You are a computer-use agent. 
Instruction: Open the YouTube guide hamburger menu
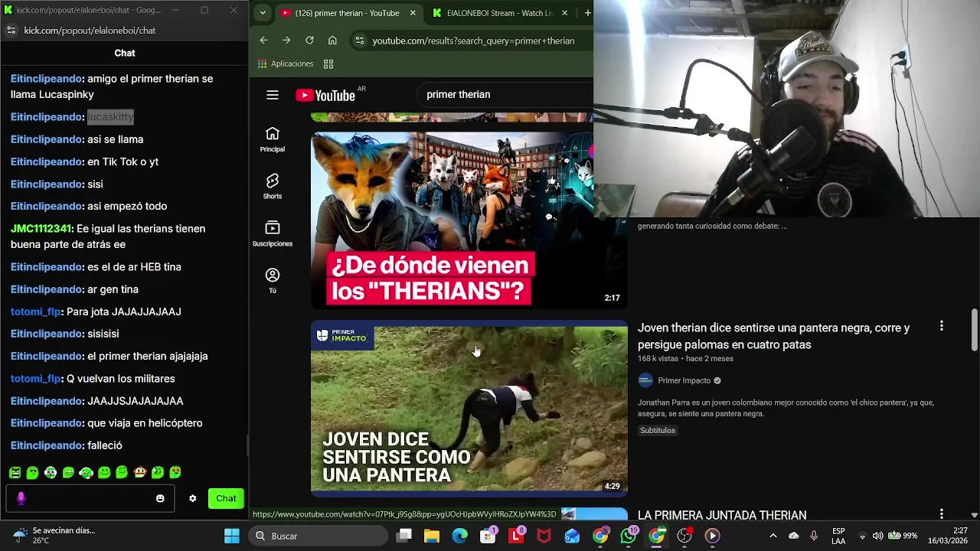pyautogui.click(x=273, y=95)
